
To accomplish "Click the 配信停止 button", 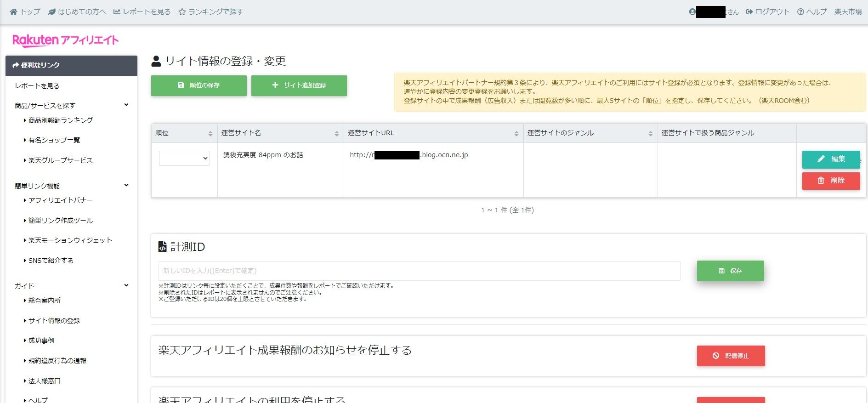I will (x=731, y=356).
